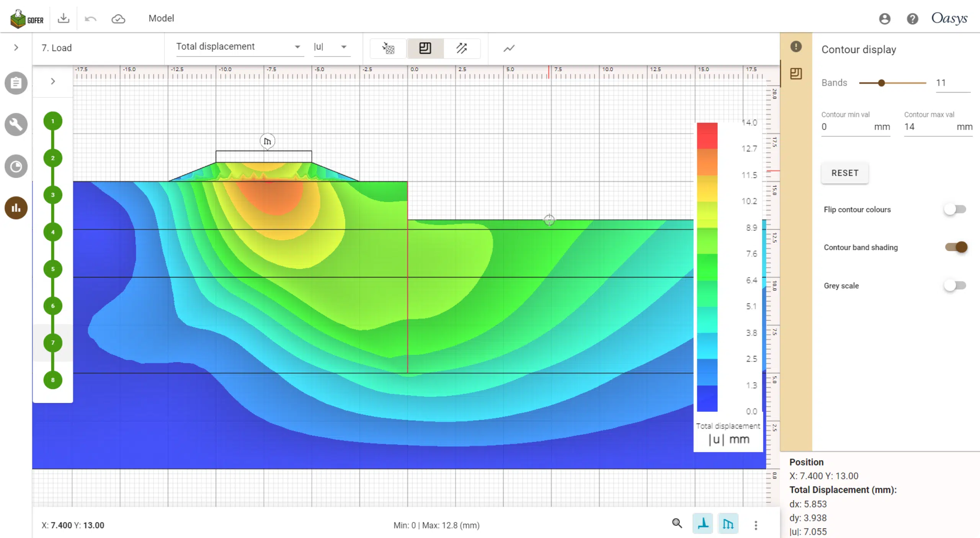Click the cloud sync icon
The width and height of the screenshot is (980, 538).
(x=118, y=18)
